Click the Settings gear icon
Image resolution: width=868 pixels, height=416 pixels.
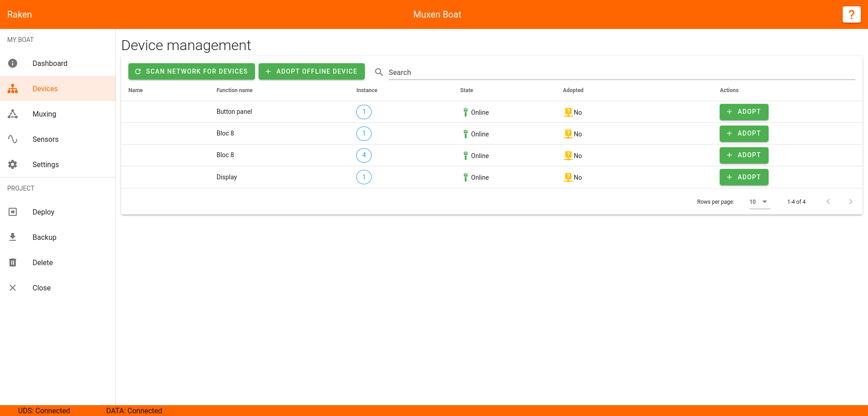[x=13, y=164]
